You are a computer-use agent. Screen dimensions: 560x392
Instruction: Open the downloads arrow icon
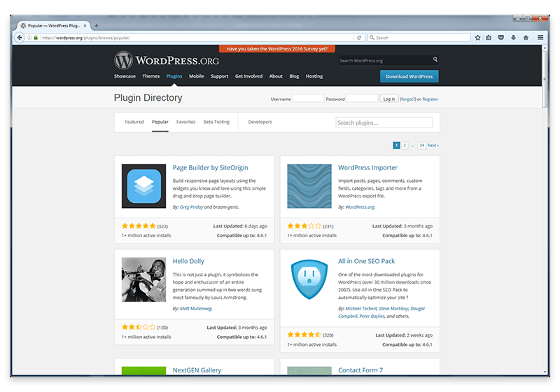tap(513, 38)
